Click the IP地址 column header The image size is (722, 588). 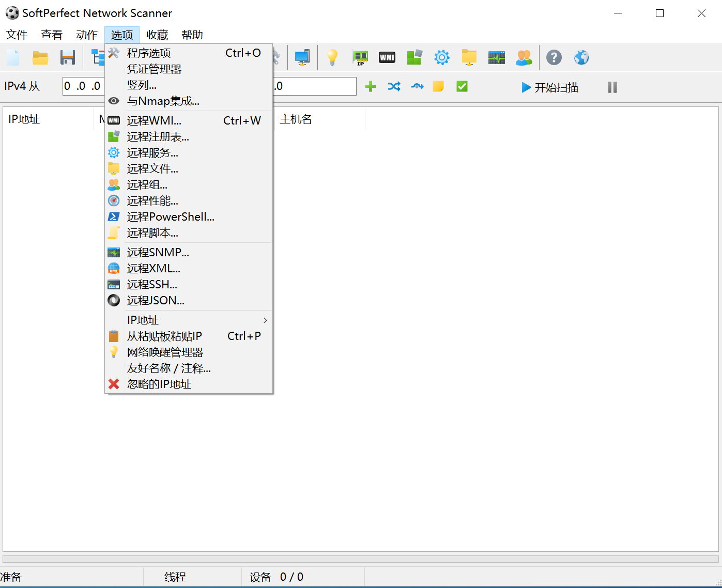pos(48,119)
